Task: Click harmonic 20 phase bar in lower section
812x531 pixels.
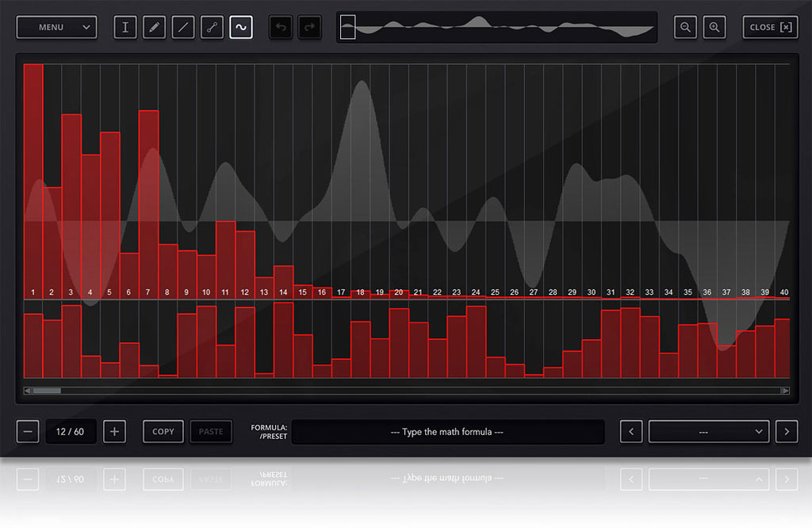Action: 399,343
